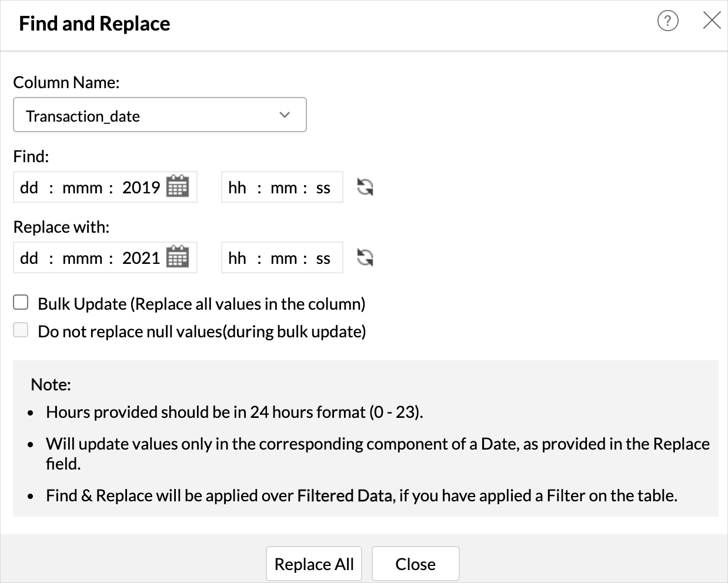This screenshot has height=583, width=728.
Task: Click the Replace with minutes (mm) field
Action: 283,258
